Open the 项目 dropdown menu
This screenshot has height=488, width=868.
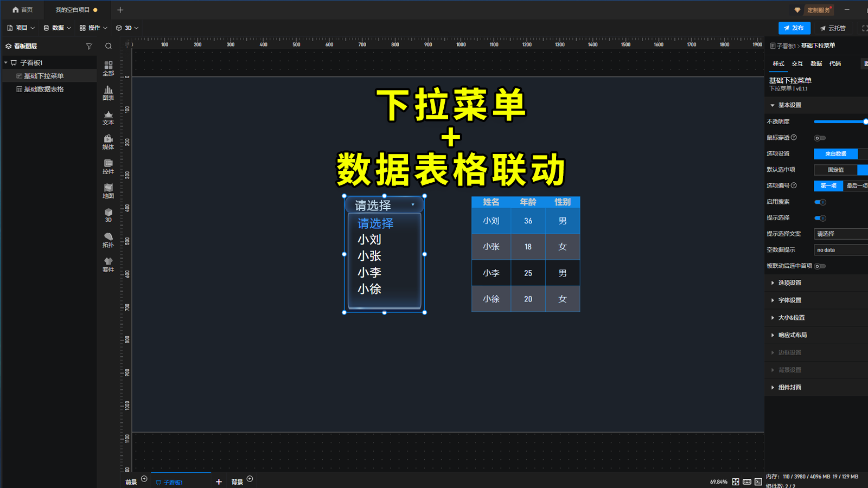[21, 28]
